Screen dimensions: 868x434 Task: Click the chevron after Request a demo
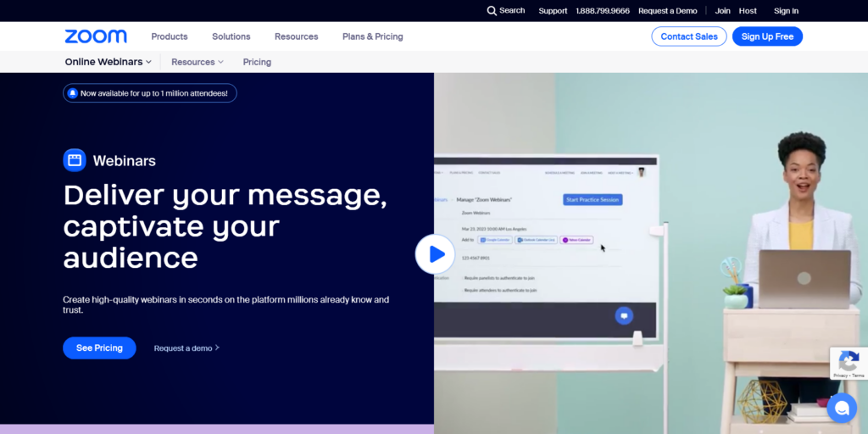click(217, 348)
